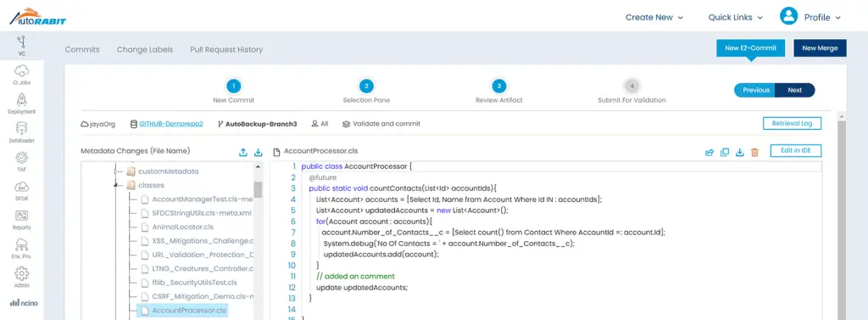Viewport: 868px width, 320px height.
Task: Click the AutoRabit logo
Action: click(x=37, y=16)
